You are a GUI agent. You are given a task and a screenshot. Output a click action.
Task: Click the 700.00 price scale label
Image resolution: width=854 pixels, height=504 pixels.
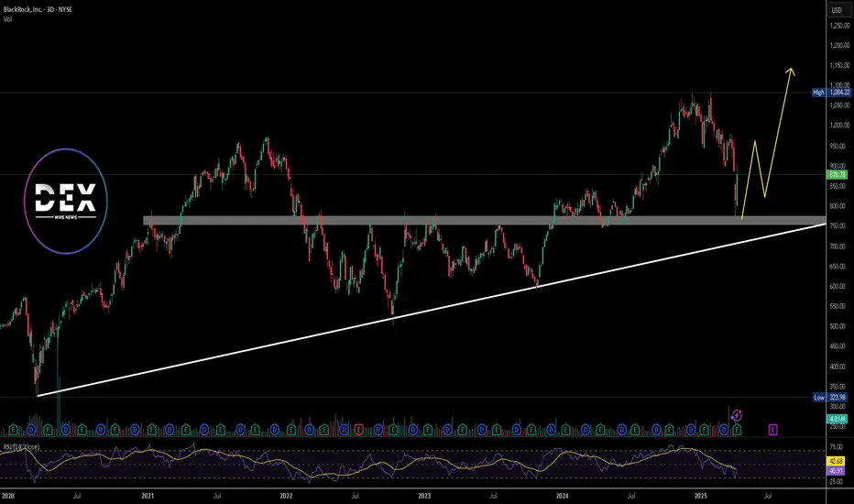838,247
